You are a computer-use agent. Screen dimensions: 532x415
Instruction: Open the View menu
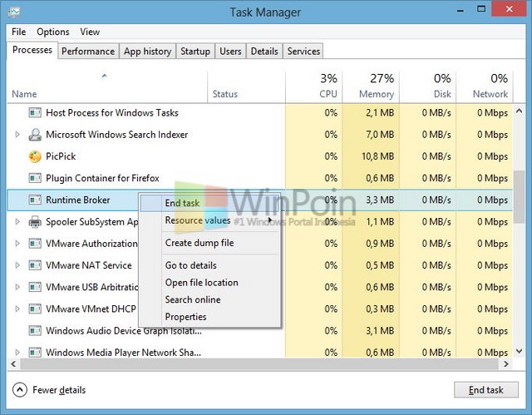(x=90, y=32)
